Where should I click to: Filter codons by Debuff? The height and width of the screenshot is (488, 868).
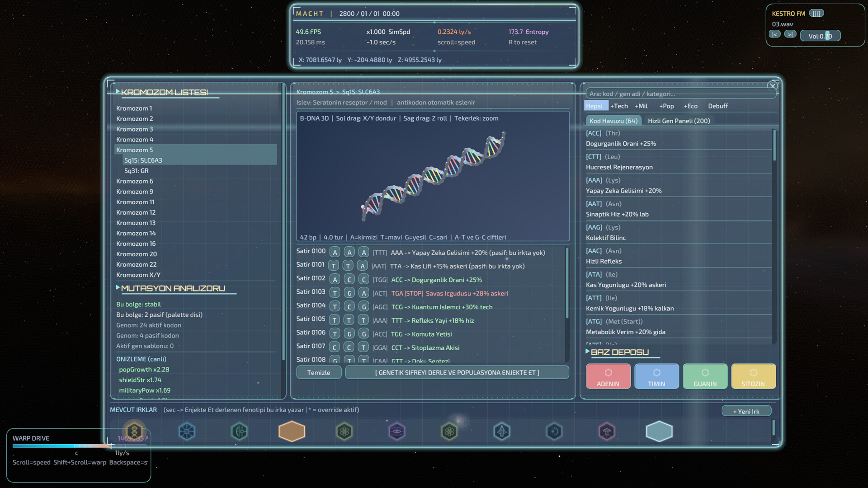(718, 106)
